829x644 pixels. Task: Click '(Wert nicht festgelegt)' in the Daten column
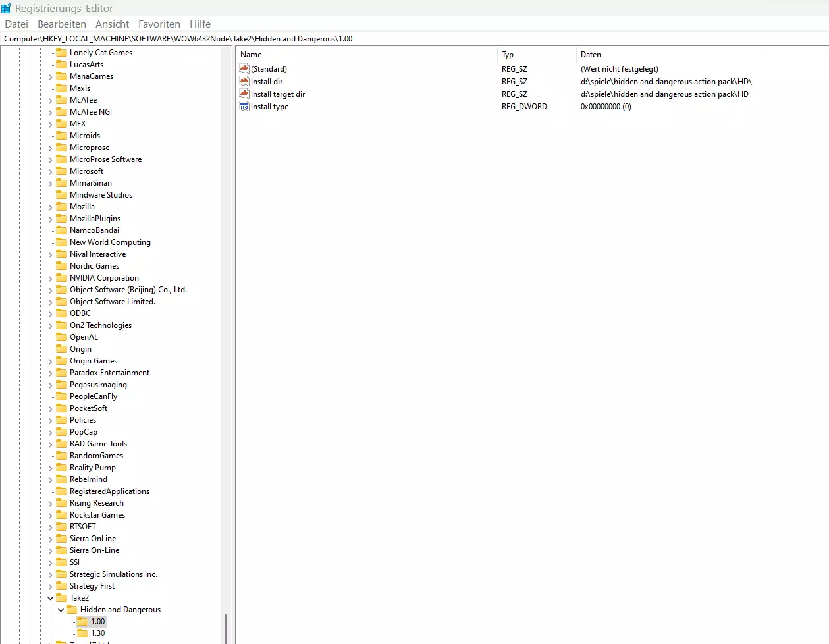coord(620,69)
